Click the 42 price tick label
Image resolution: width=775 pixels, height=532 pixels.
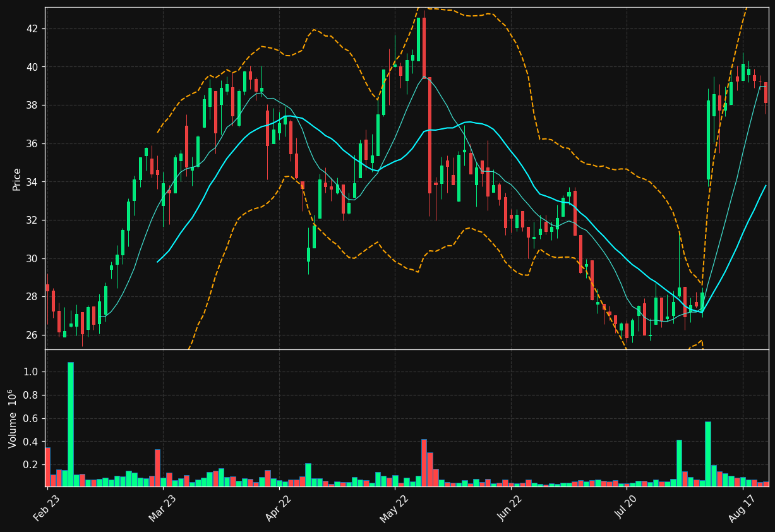tap(32, 29)
